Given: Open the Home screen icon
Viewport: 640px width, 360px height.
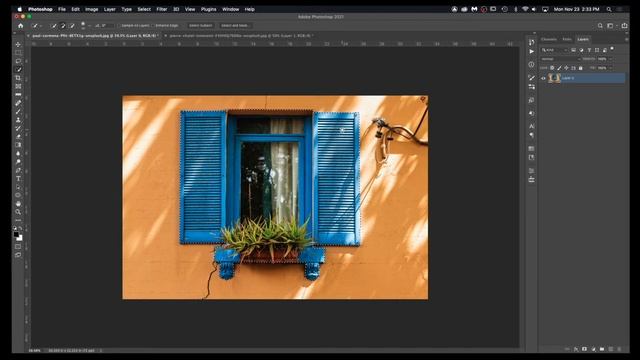Looking at the screenshot, I should tap(20, 25).
